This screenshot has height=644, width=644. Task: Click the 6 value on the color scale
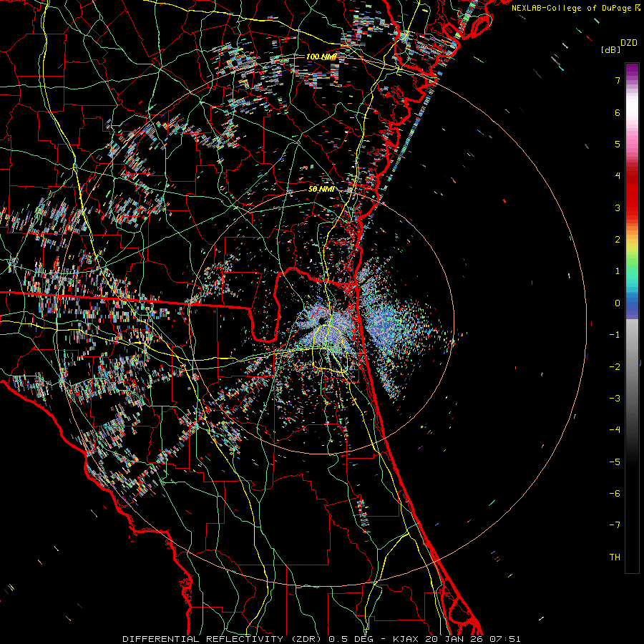click(x=618, y=112)
